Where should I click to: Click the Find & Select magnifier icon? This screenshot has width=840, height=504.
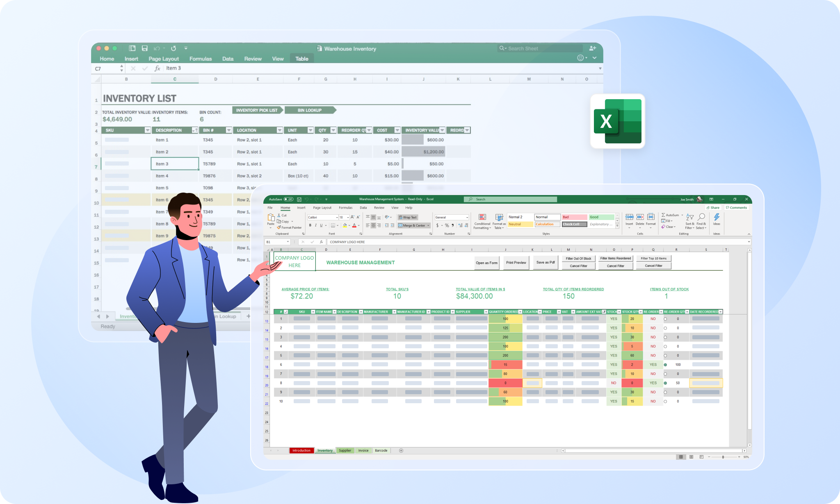pos(702,217)
